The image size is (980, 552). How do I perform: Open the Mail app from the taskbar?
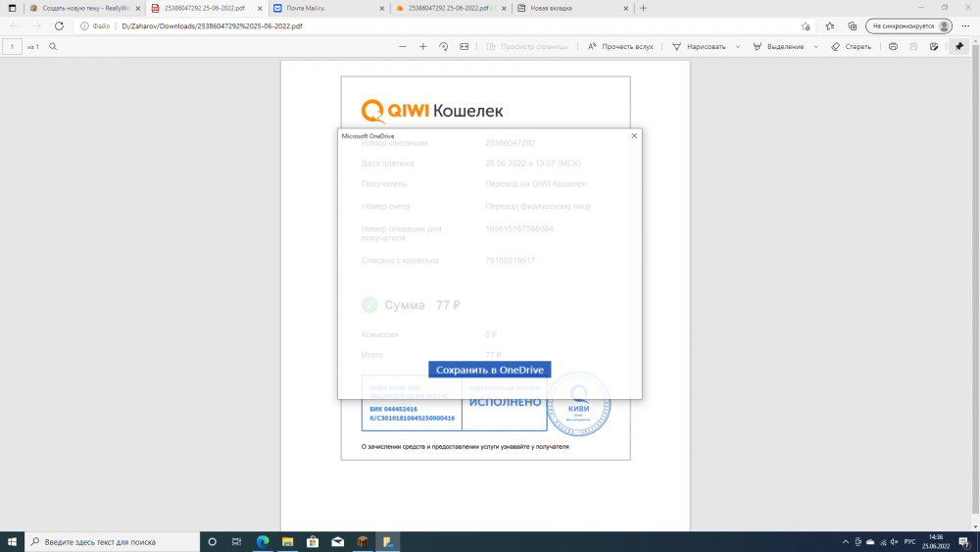click(337, 541)
